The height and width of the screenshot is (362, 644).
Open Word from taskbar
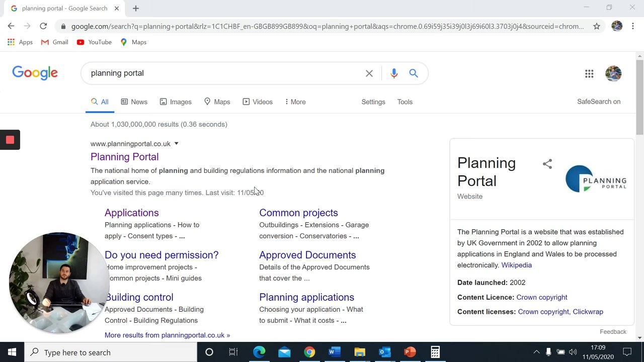pos(335,352)
